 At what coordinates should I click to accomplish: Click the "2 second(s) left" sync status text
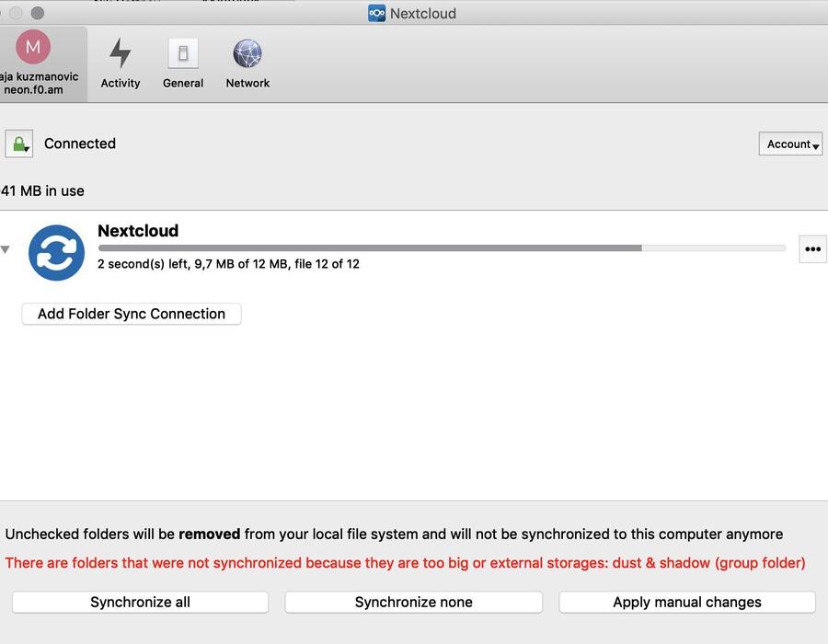tap(228, 264)
